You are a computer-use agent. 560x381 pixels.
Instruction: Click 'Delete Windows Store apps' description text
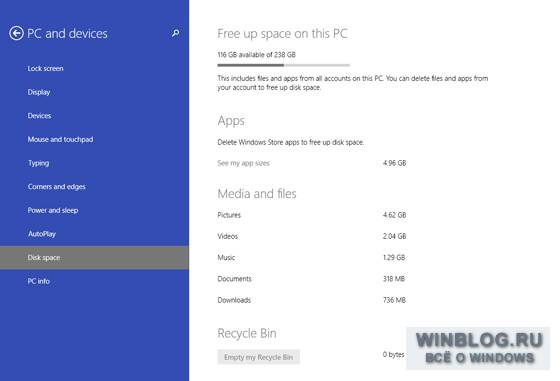[291, 142]
